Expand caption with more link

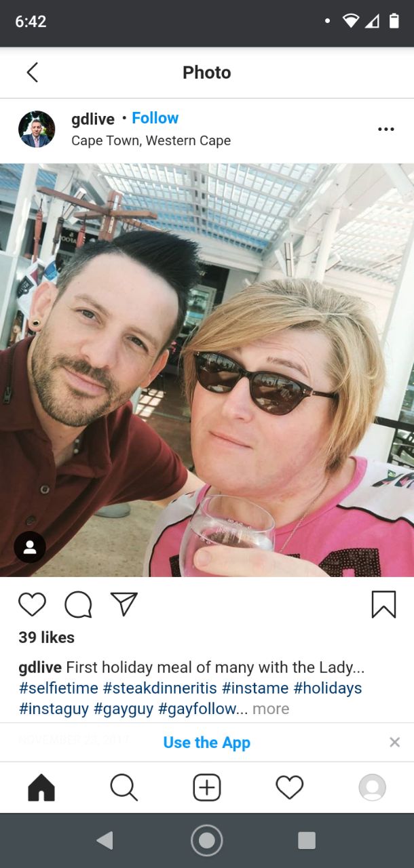click(x=271, y=709)
